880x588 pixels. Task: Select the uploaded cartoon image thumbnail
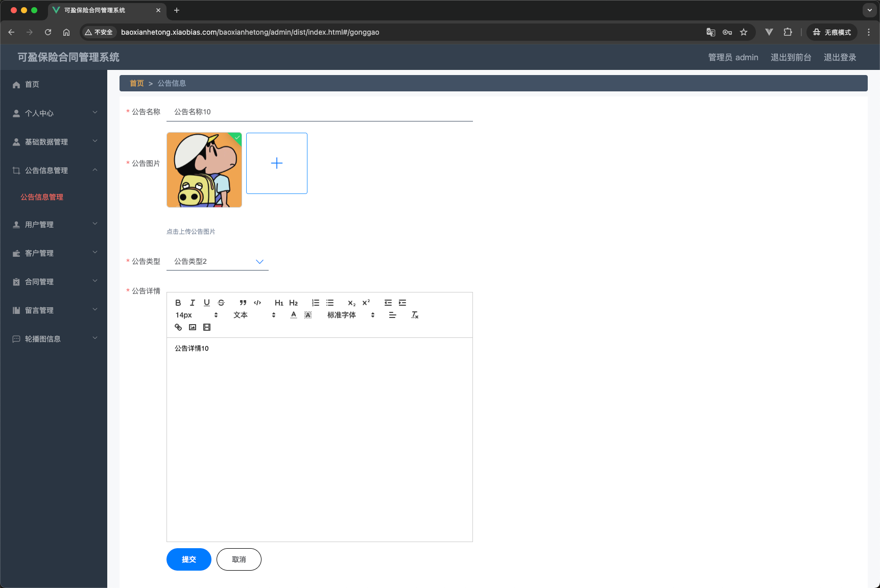(204, 170)
